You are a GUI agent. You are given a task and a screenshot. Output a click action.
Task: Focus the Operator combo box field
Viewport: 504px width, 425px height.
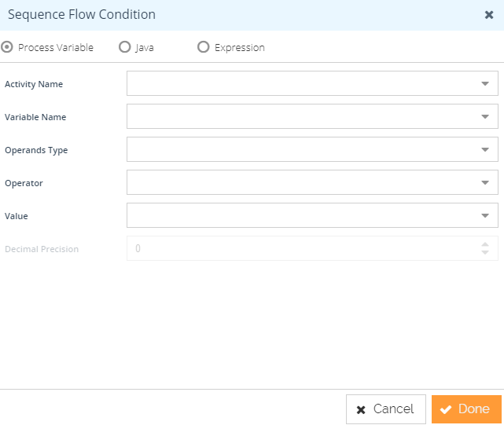[299, 182]
